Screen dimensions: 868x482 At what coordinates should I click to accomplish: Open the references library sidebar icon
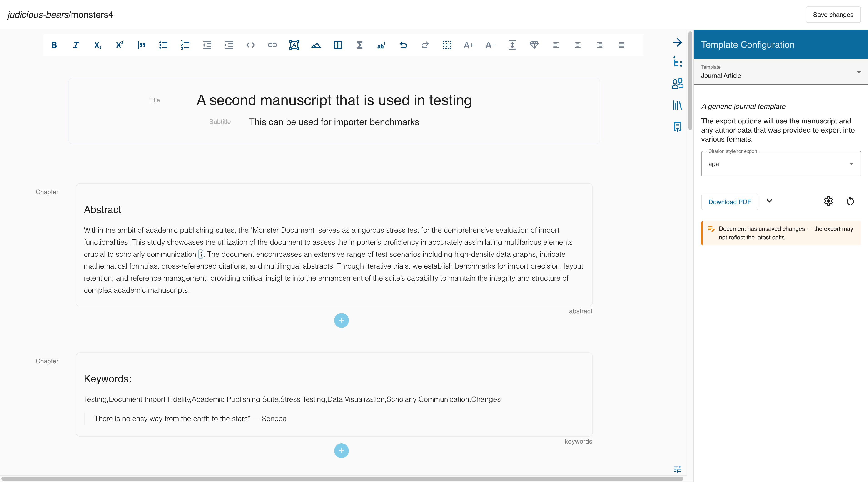[678, 105]
